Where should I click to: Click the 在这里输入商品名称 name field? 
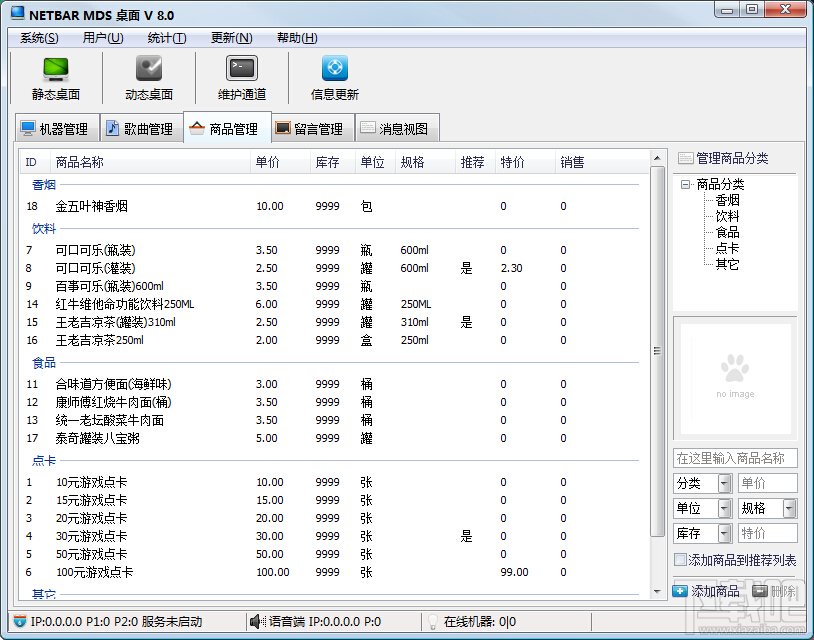[735, 458]
